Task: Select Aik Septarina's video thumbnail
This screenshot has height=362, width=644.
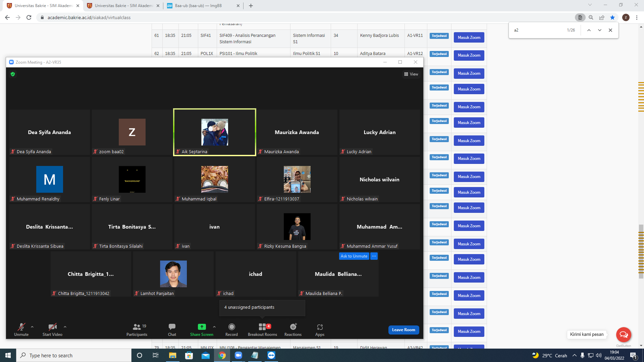Action: (x=215, y=132)
